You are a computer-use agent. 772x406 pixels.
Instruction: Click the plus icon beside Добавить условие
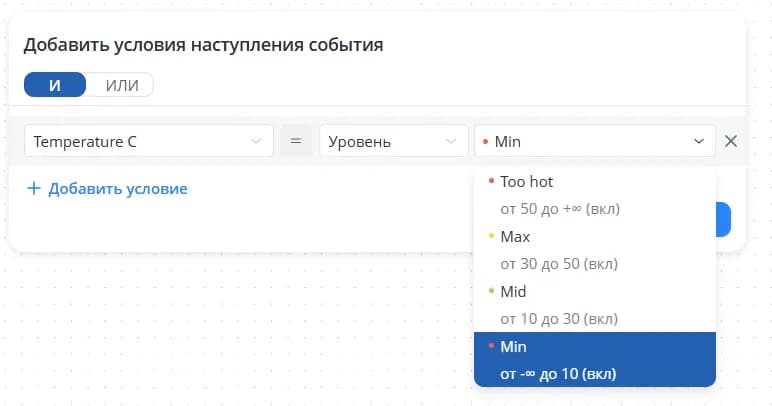(33, 188)
